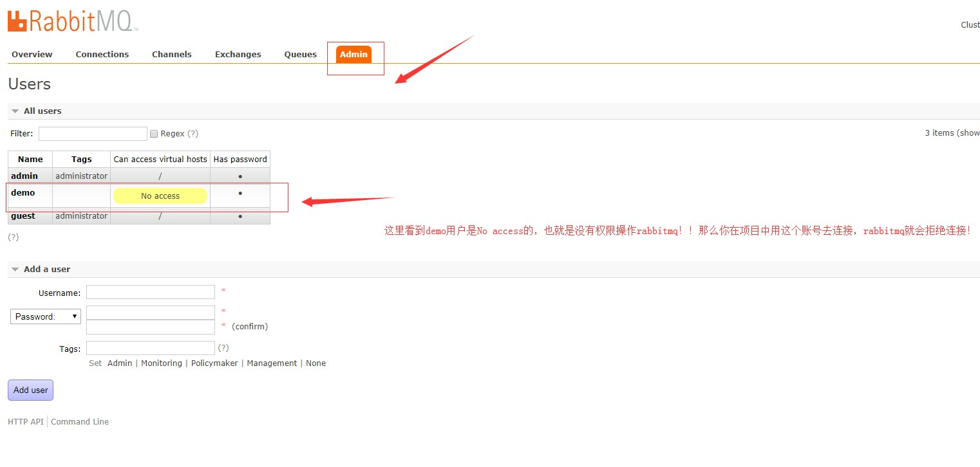The image size is (980, 467).
Task: Enable the Regex checkbox
Action: (x=154, y=134)
